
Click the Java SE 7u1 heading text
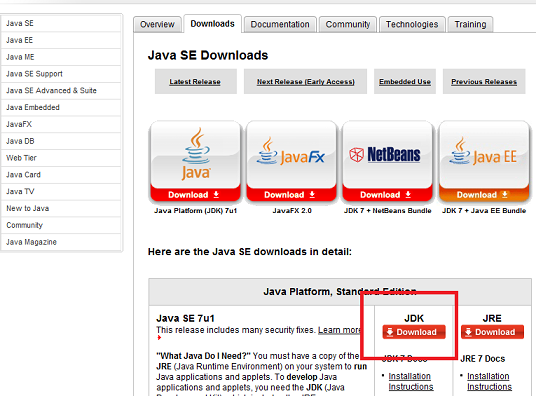185,318
